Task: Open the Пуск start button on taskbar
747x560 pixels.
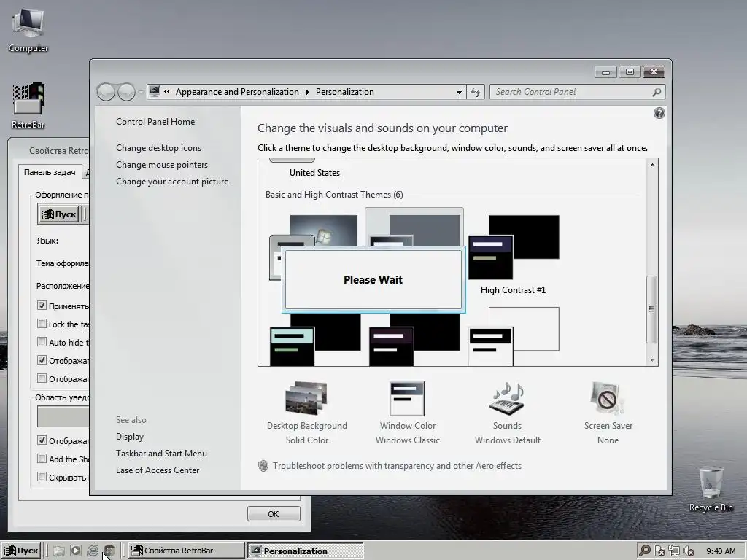Action: [22, 551]
